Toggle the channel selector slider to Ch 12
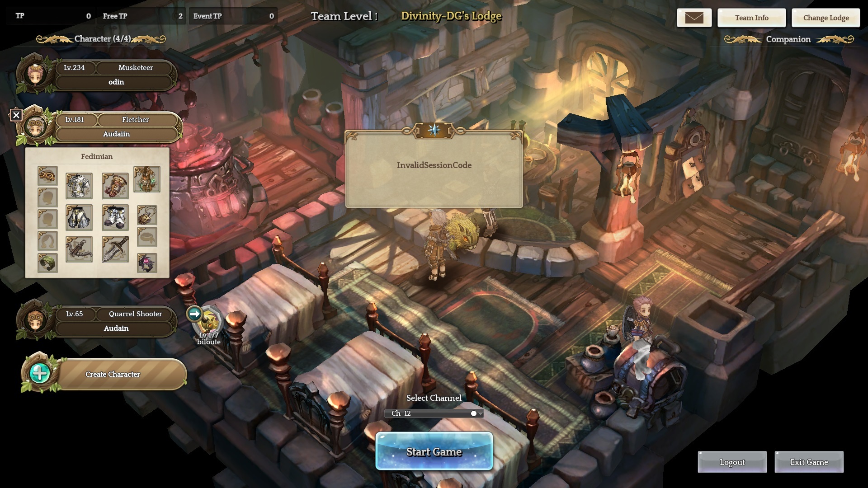The height and width of the screenshot is (488, 868). 474,413
